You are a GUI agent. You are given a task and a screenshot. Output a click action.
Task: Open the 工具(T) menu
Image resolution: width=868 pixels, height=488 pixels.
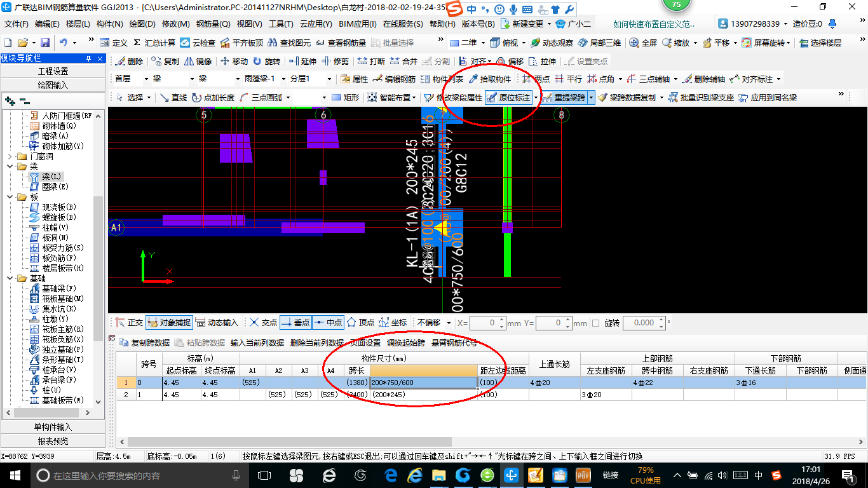tap(280, 24)
